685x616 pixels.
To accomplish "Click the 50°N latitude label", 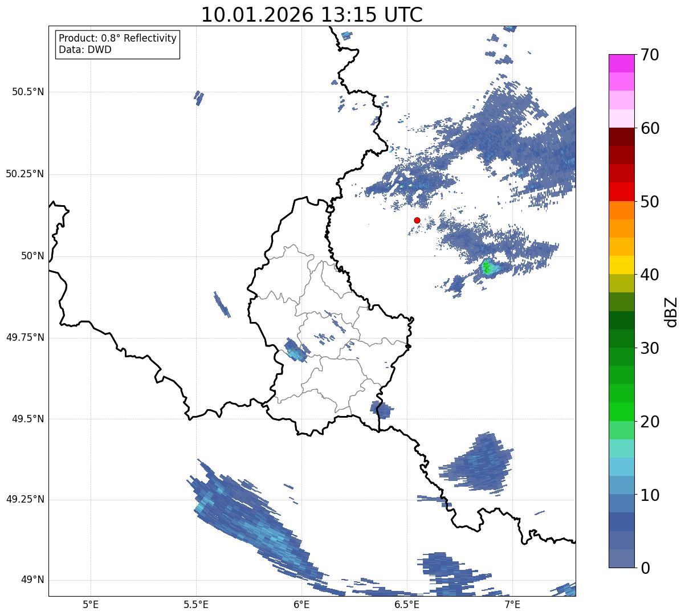I will click(32, 256).
